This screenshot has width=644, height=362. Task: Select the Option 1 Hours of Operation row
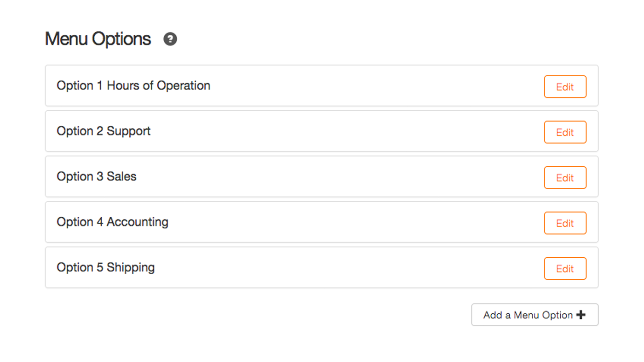point(322,85)
